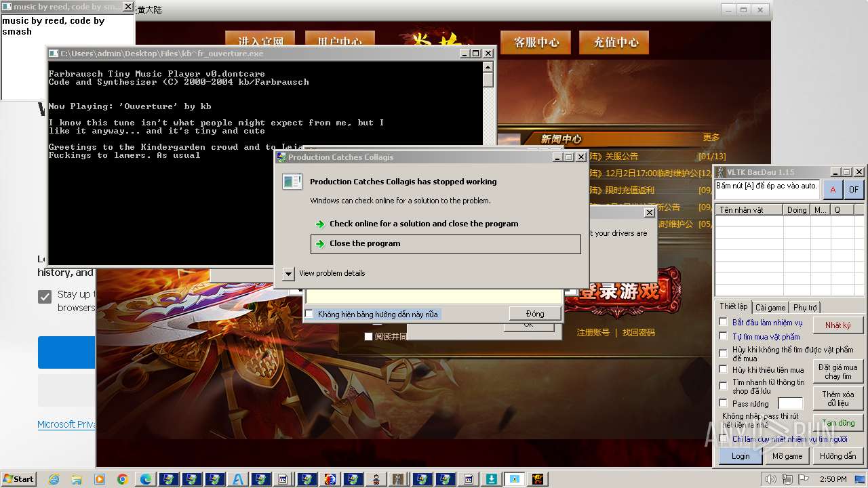The image size is (868, 488).
Task: Click the VLTK BacDau title bar icon
Action: click(721, 172)
